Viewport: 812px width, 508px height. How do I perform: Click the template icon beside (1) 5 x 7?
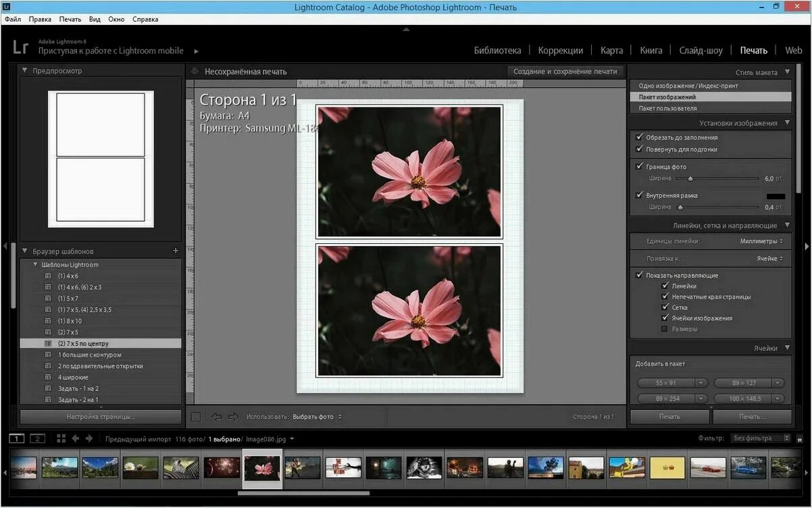(x=48, y=299)
